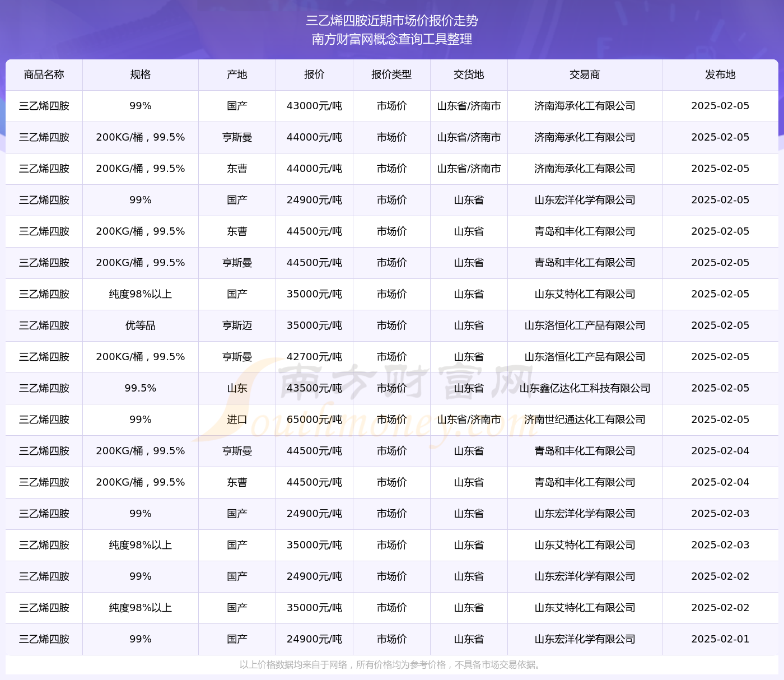Viewport: 784px width, 680px height.
Task: Select the 商品名称 column header
Action: tap(44, 74)
